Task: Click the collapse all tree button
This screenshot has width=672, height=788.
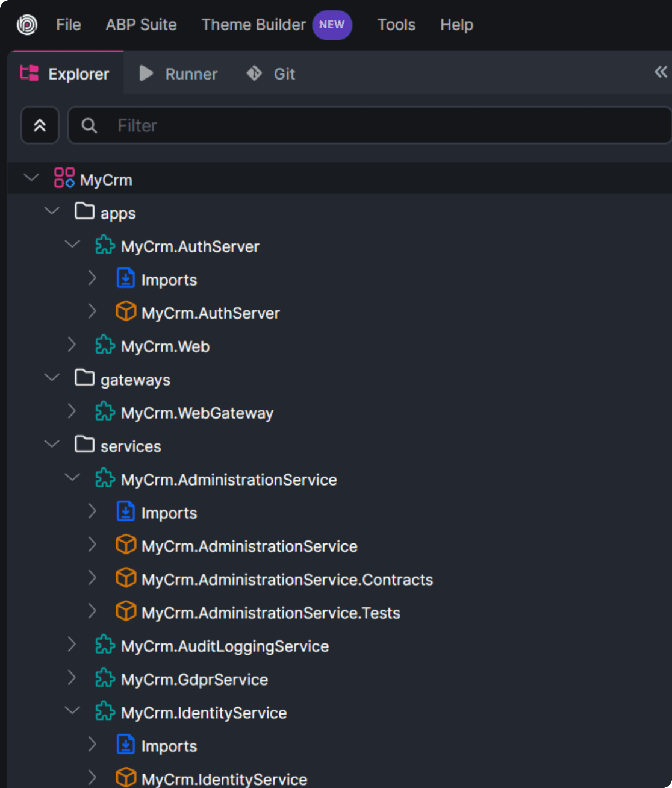Action: click(x=40, y=125)
